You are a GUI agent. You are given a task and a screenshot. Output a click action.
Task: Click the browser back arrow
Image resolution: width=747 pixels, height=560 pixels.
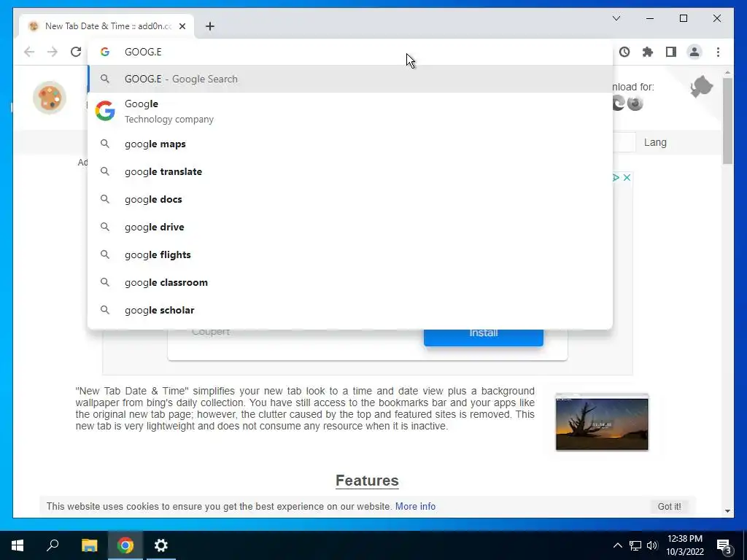[29, 52]
